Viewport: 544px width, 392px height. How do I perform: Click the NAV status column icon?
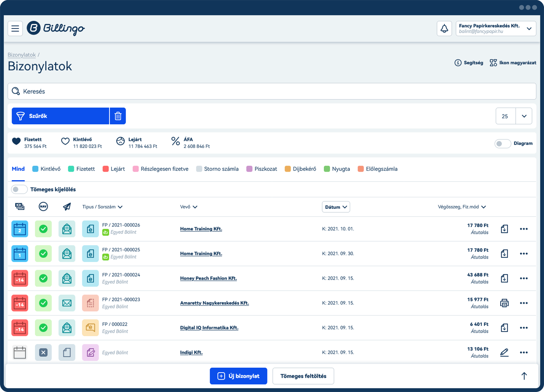(43, 207)
